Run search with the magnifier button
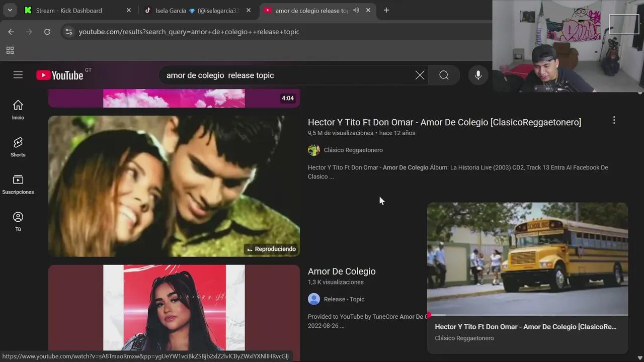 point(444,75)
